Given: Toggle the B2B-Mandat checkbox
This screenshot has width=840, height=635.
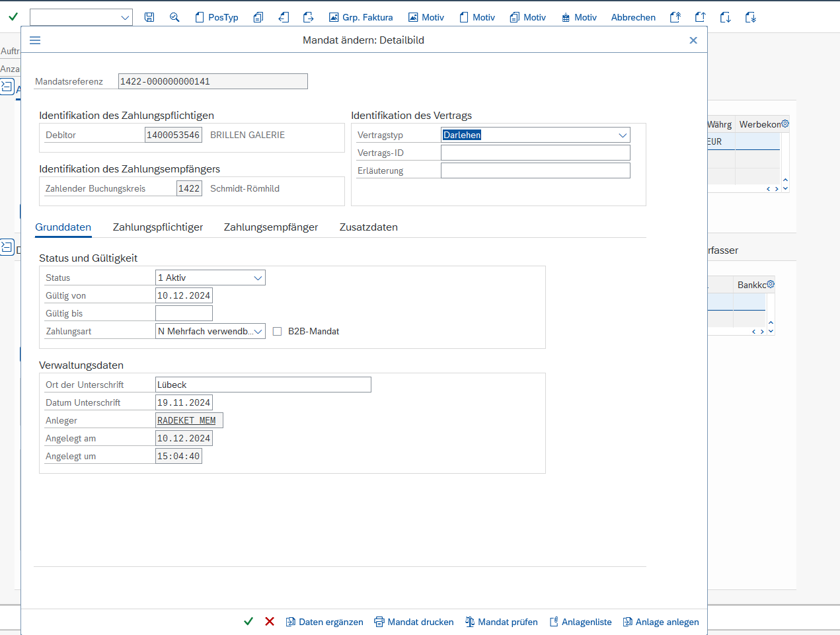Looking at the screenshot, I should 278,332.
